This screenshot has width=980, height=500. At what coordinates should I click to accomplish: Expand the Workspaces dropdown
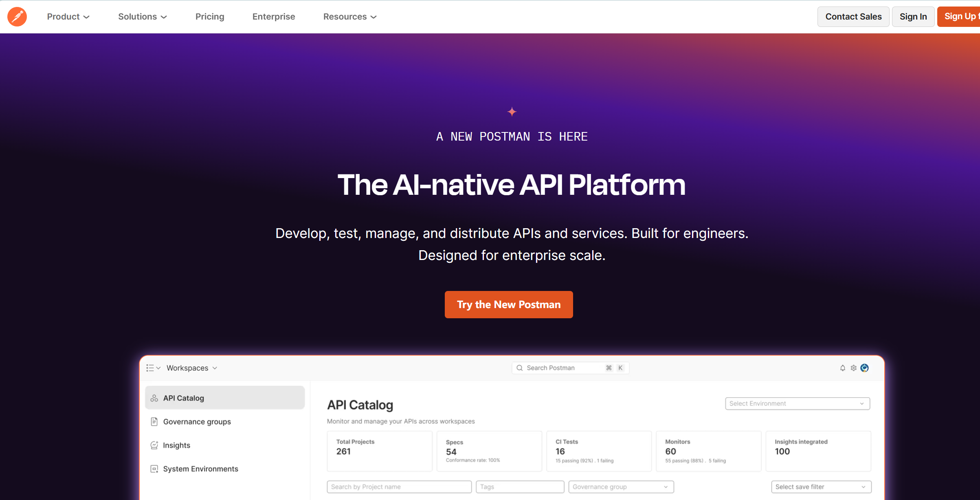192,368
